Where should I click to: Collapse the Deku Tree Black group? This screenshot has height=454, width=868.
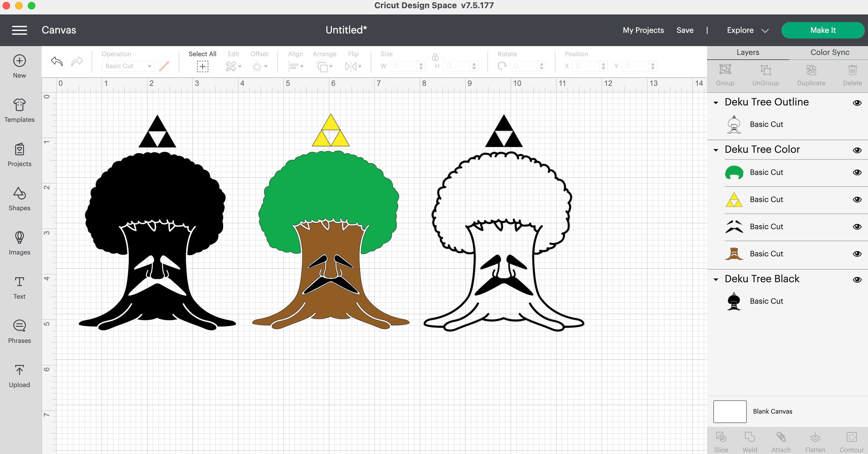coord(716,279)
